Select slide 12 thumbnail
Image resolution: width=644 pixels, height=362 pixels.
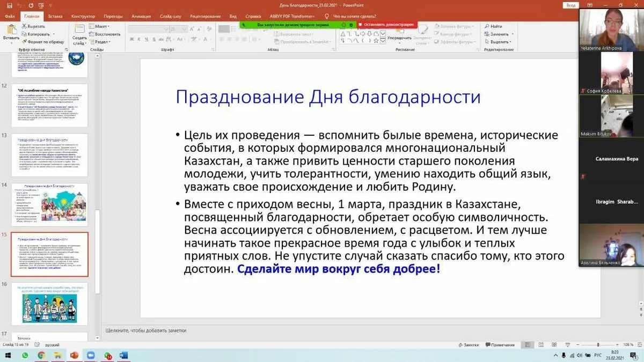coord(49,105)
